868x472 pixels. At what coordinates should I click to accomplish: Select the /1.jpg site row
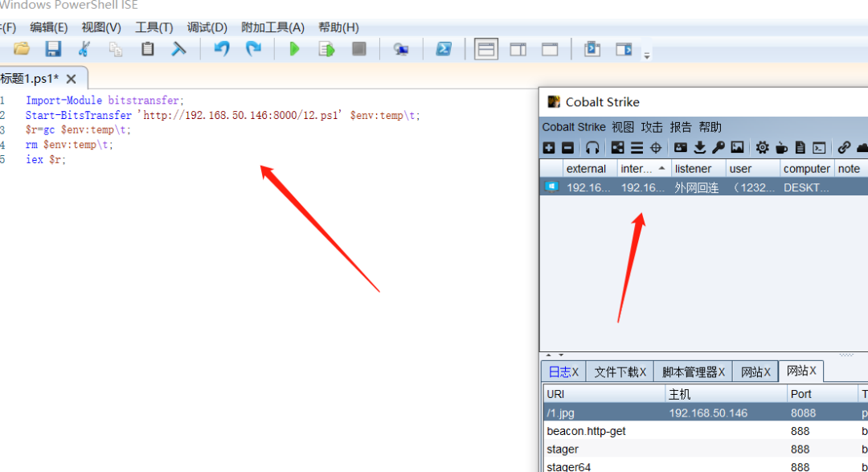[x=706, y=412]
